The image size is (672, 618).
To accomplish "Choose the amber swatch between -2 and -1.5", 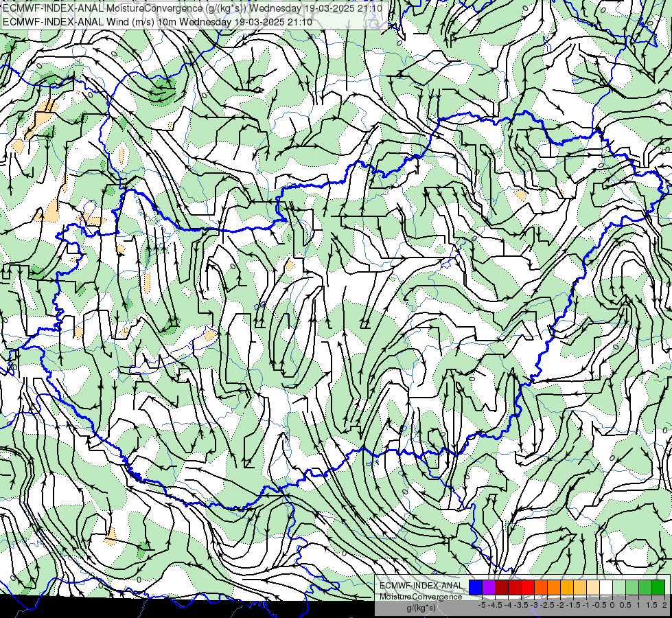I will click(x=567, y=588).
